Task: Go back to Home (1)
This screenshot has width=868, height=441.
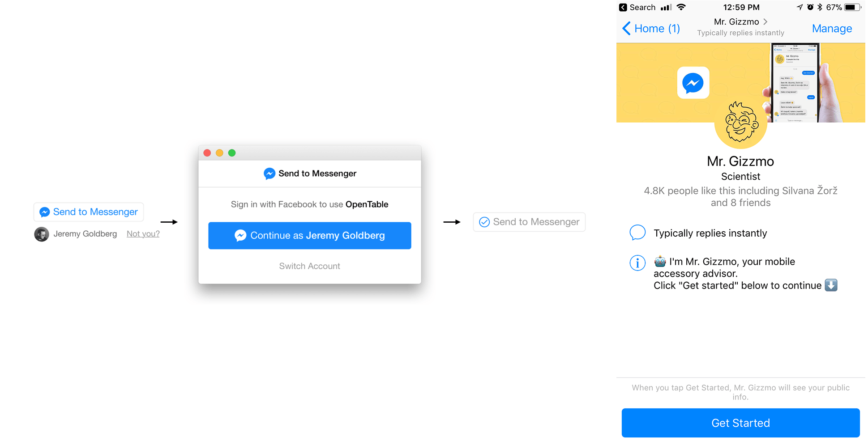Action: click(x=651, y=29)
